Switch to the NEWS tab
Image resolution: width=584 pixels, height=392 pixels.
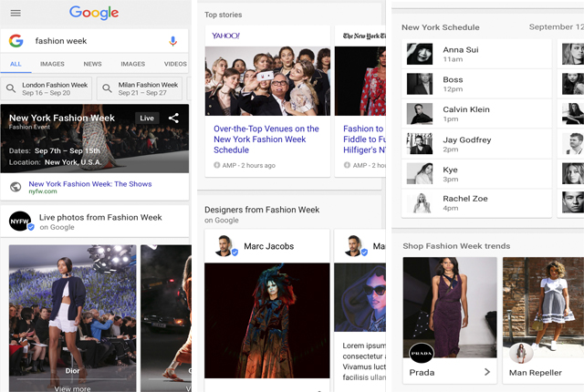(x=92, y=64)
